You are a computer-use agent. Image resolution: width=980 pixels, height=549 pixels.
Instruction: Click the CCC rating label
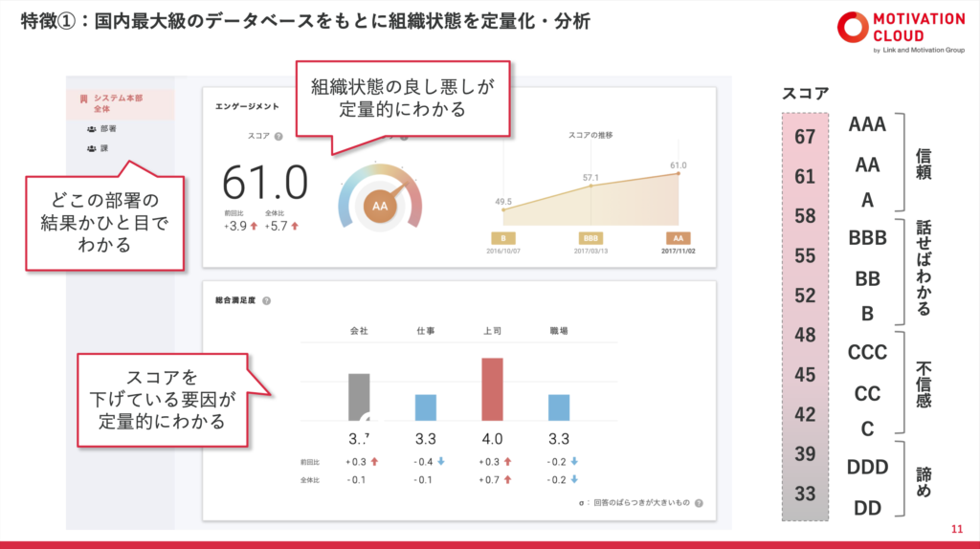[867, 353]
